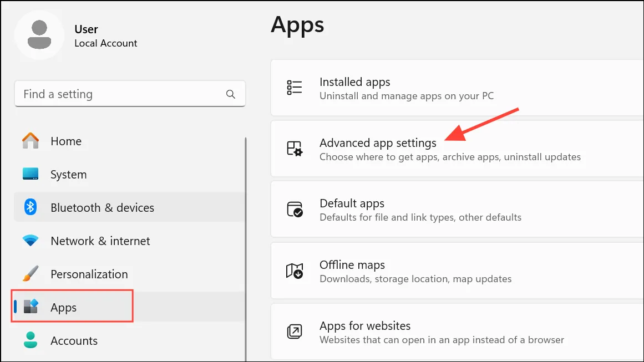
Task: Click 'Defaults for file and link types' text
Action: pos(420,217)
